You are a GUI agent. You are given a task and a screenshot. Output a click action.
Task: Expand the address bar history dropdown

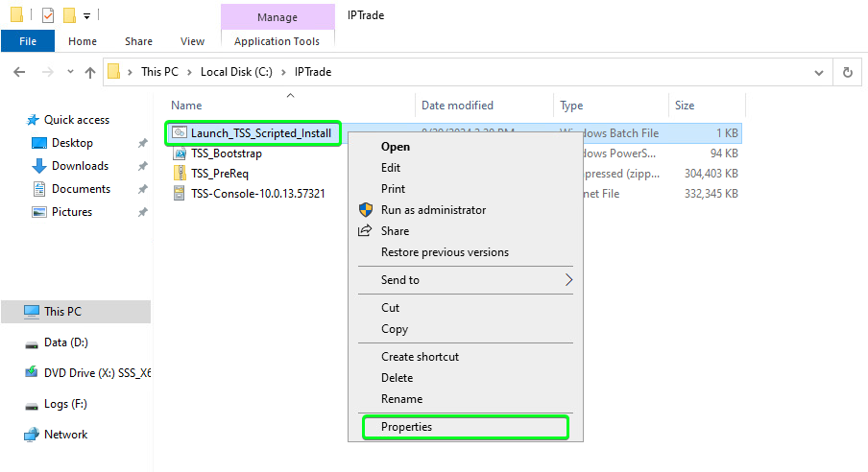tap(819, 73)
